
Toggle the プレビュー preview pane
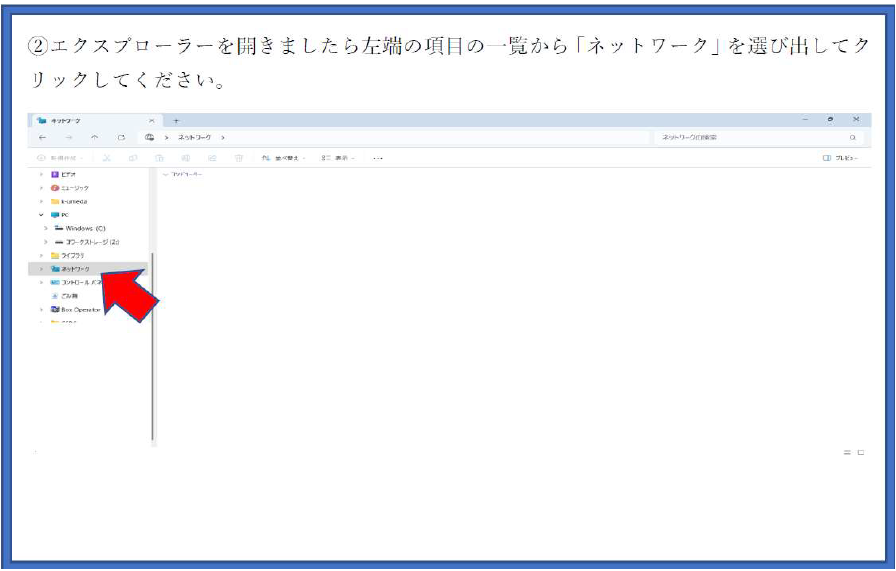pos(840,158)
